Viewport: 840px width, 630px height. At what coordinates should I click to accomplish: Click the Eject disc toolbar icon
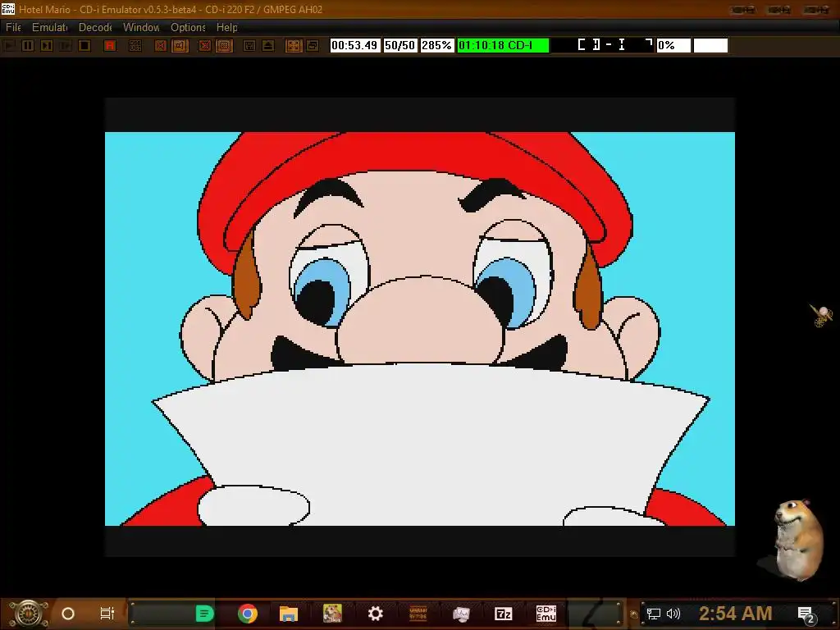point(268,46)
